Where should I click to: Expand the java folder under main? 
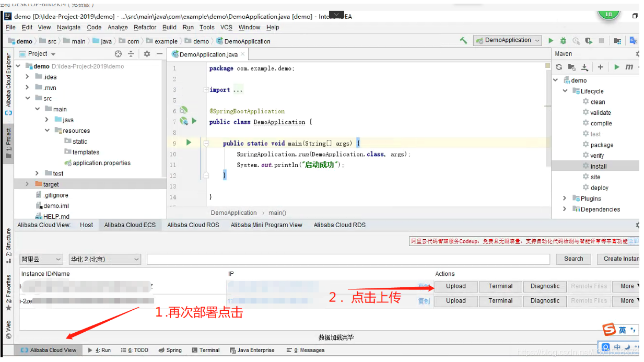coord(47,120)
